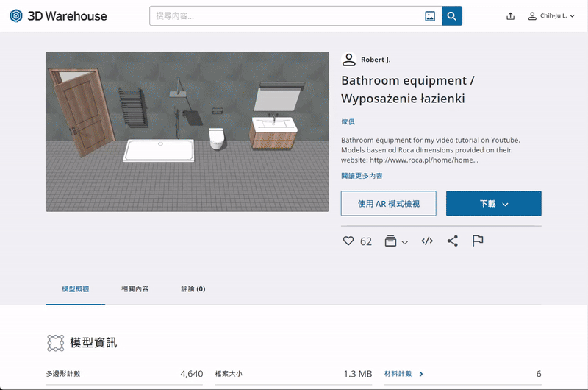Open Robert J. author profile link
Screen dimensions: 588x390
[x=376, y=60]
